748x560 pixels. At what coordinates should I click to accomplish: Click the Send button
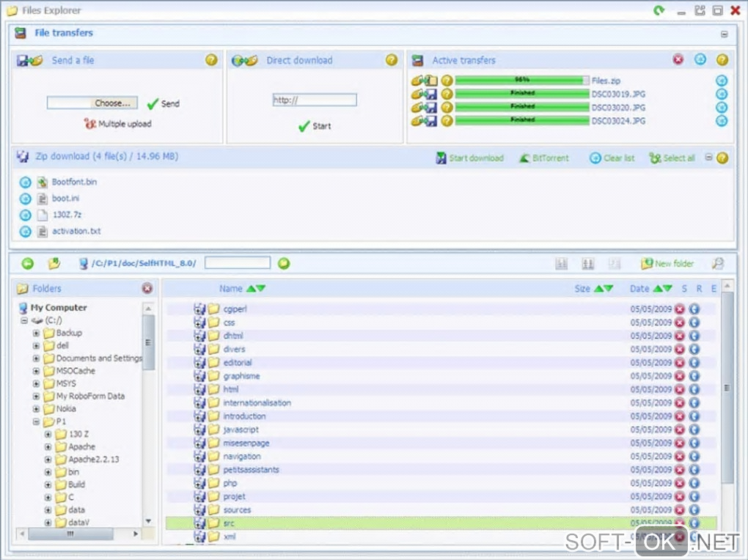click(164, 103)
